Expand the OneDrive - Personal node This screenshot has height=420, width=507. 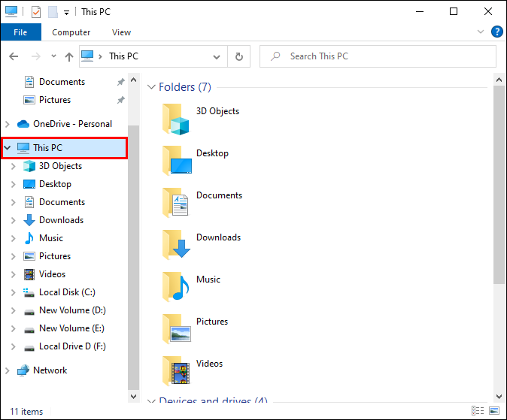pos(8,124)
